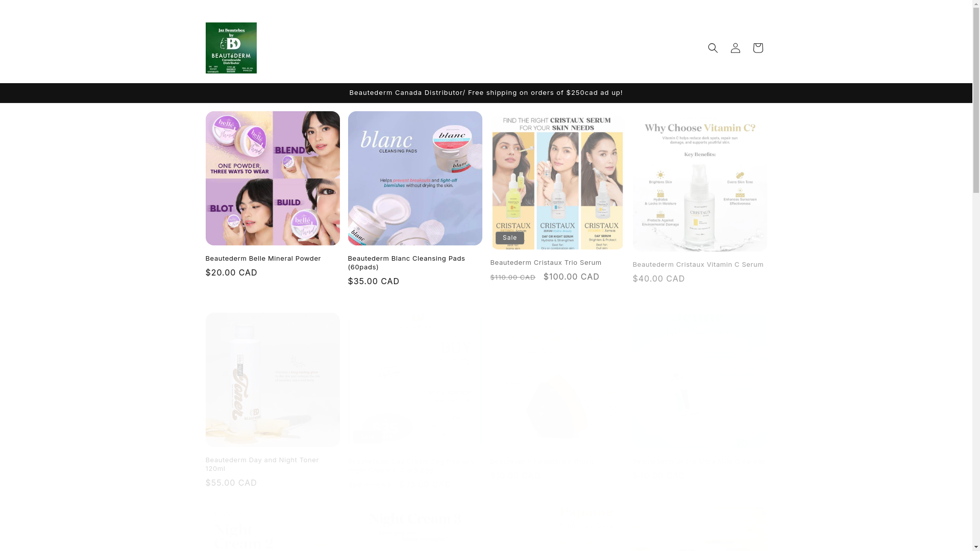Open Beautederm Cristaux Vitamin C Serum link
The image size is (980, 551).
click(x=698, y=264)
